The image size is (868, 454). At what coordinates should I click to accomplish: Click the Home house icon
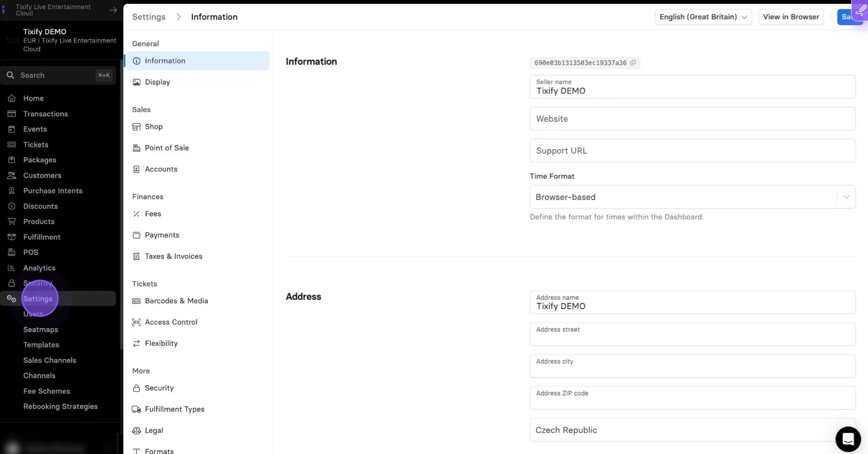(12, 98)
